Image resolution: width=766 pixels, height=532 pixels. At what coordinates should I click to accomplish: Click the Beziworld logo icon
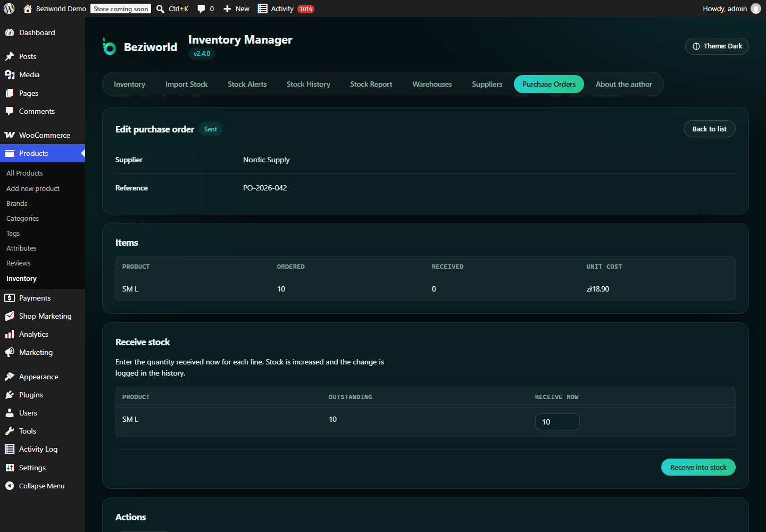click(109, 47)
